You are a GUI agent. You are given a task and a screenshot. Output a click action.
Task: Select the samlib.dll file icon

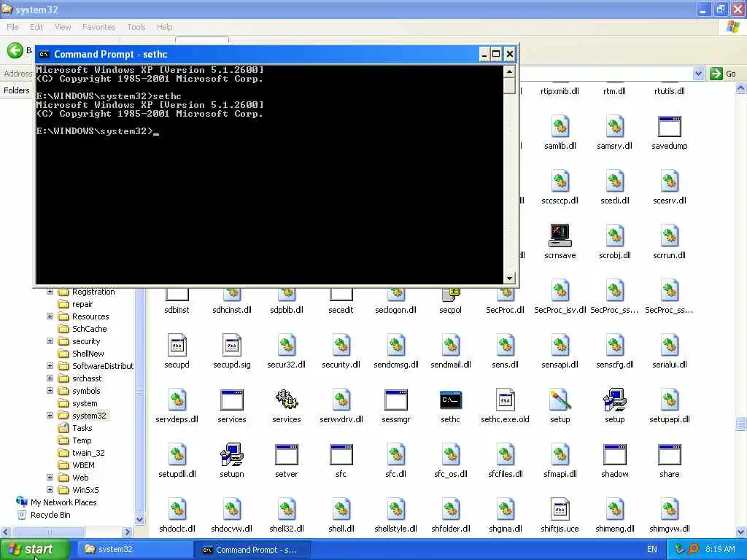(x=560, y=127)
